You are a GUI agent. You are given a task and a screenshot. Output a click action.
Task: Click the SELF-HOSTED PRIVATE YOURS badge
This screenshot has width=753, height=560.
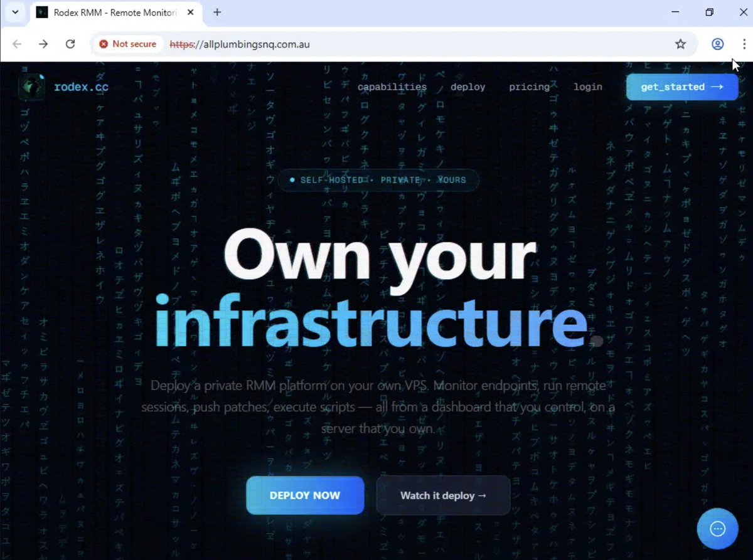[378, 180]
